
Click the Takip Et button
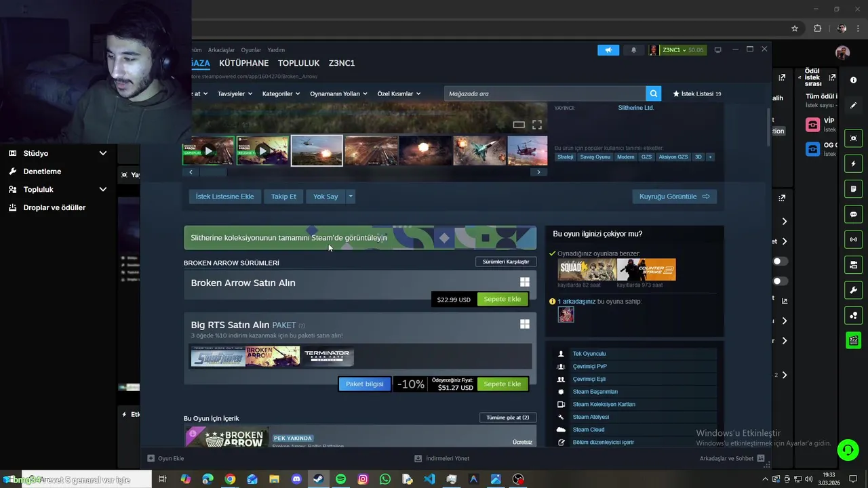click(x=283, y=197)
